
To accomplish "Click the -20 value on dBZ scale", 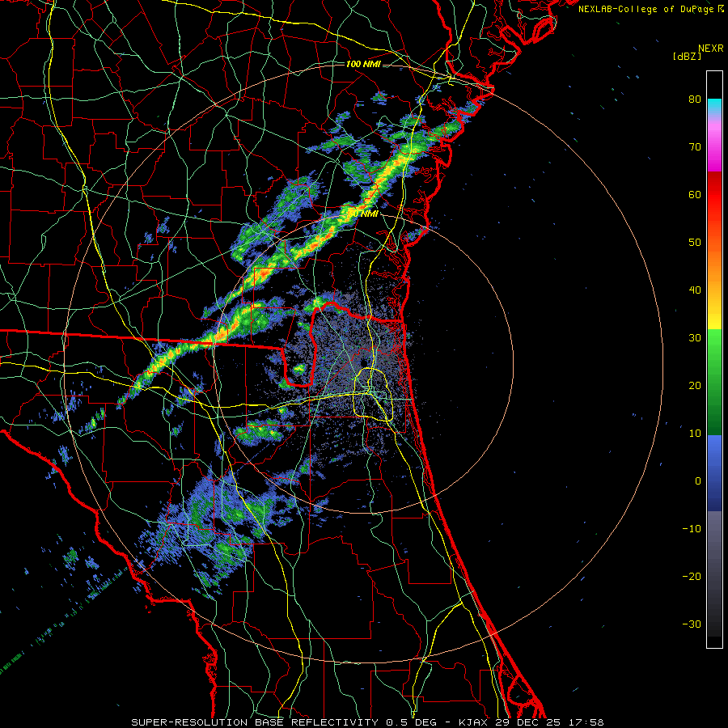I will pyautogui.click(x=692, y=577).
